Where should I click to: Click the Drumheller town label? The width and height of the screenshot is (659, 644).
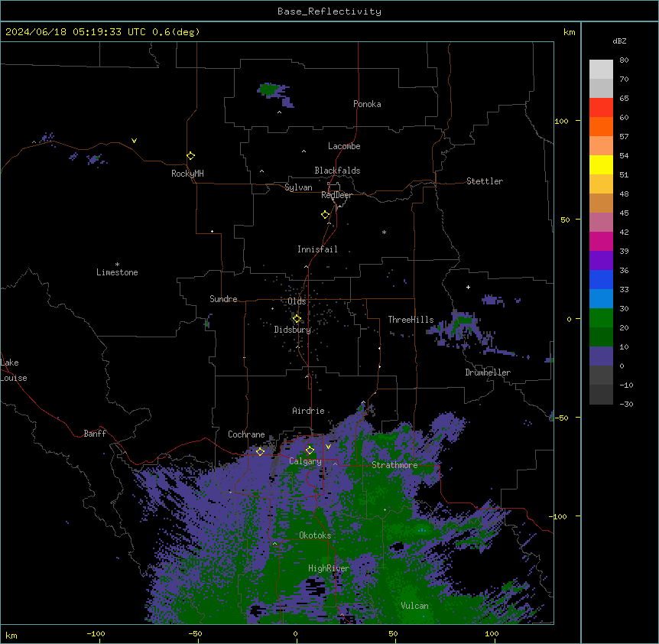click(488, 372)
